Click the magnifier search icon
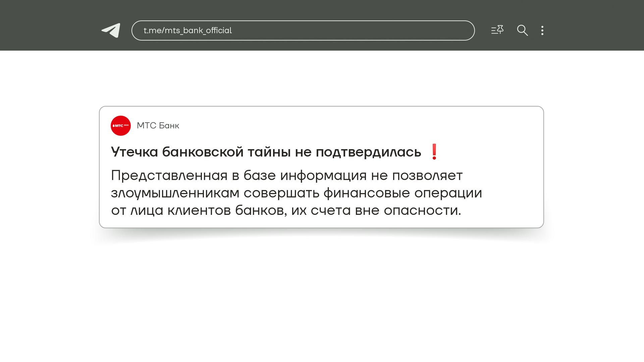The image size is (644, 362). coord(522,31)
